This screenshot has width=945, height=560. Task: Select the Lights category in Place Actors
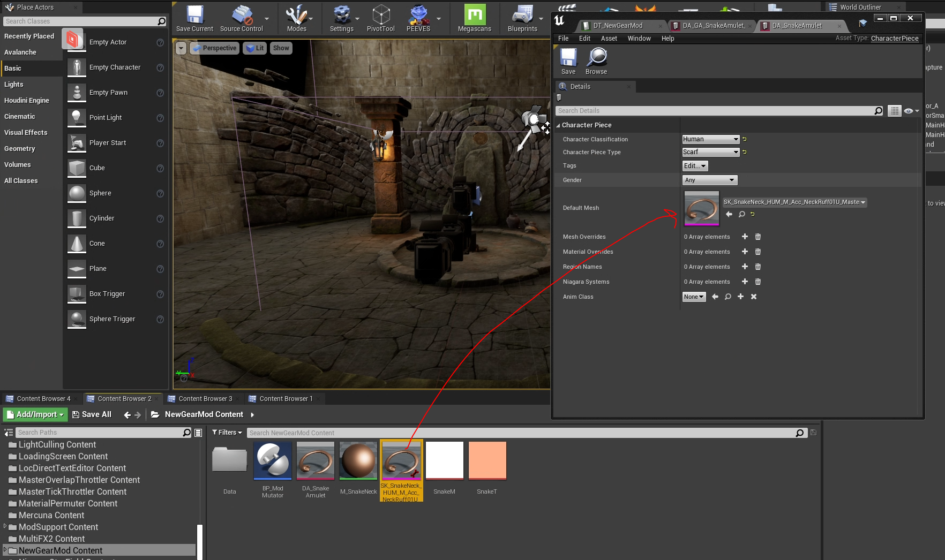click(x=14, y=85)
